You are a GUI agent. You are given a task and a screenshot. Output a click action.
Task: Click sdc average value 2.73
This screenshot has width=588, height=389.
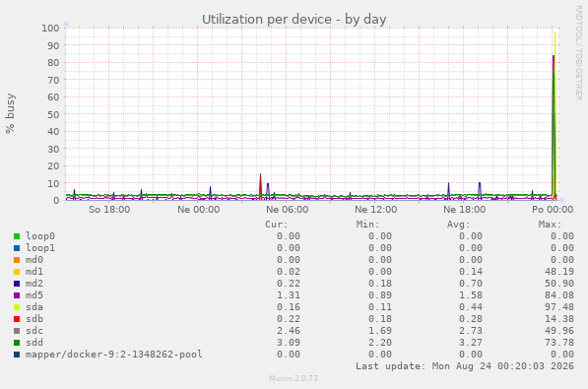471,331
